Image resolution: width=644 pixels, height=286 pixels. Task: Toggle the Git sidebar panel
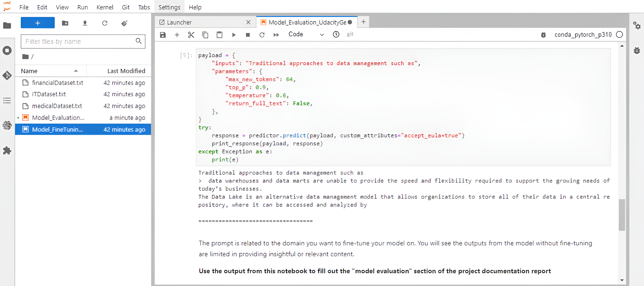[8, 76]
